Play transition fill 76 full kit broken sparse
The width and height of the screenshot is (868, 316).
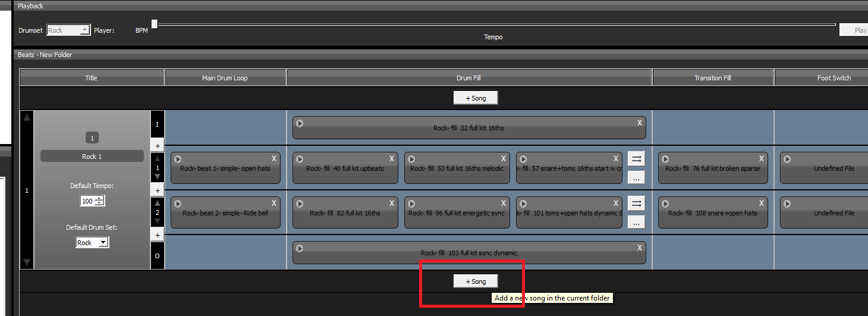[x=665, y=159]
